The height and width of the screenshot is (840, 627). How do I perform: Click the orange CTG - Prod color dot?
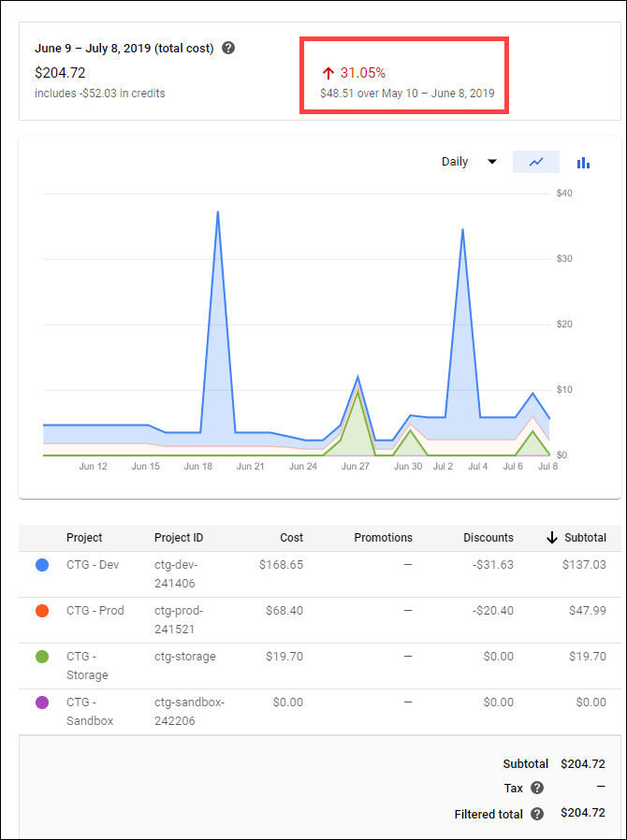(42, 611)
